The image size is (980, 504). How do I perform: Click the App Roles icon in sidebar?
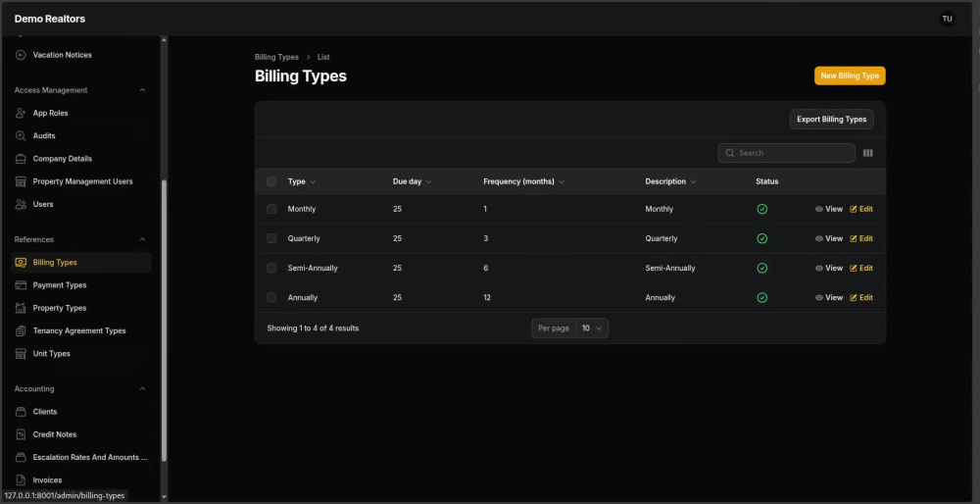click(x=21, y=113)
